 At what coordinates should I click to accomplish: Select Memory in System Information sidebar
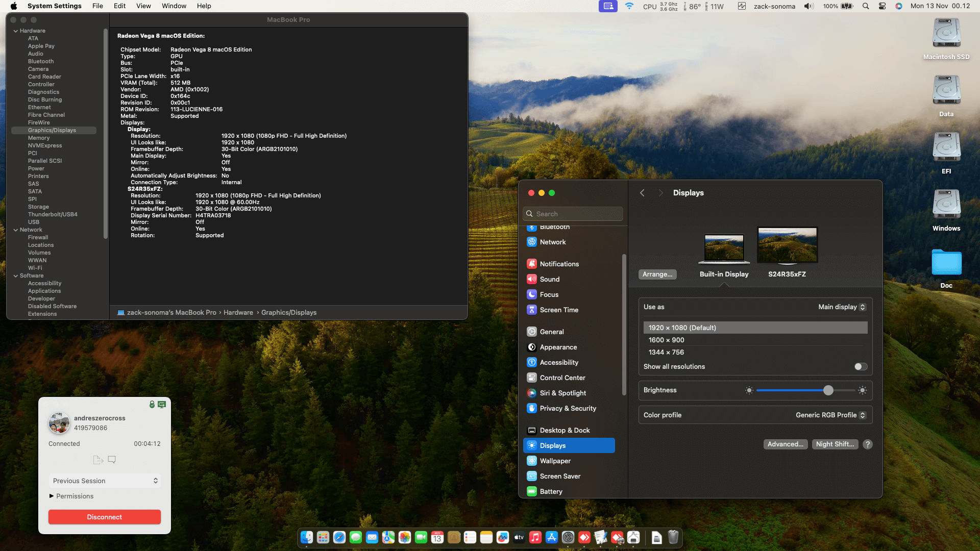point(39,138)
